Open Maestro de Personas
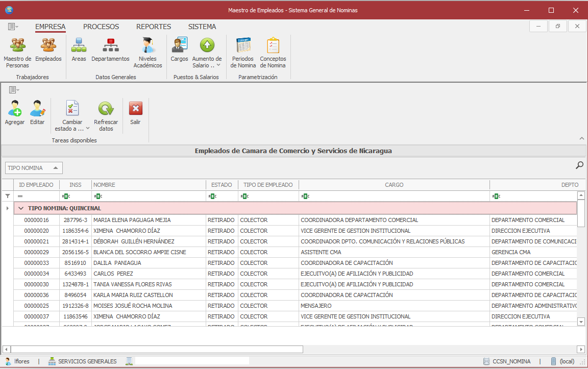Image resolution: width=588 pixels, height=369 pixels. 17,53
